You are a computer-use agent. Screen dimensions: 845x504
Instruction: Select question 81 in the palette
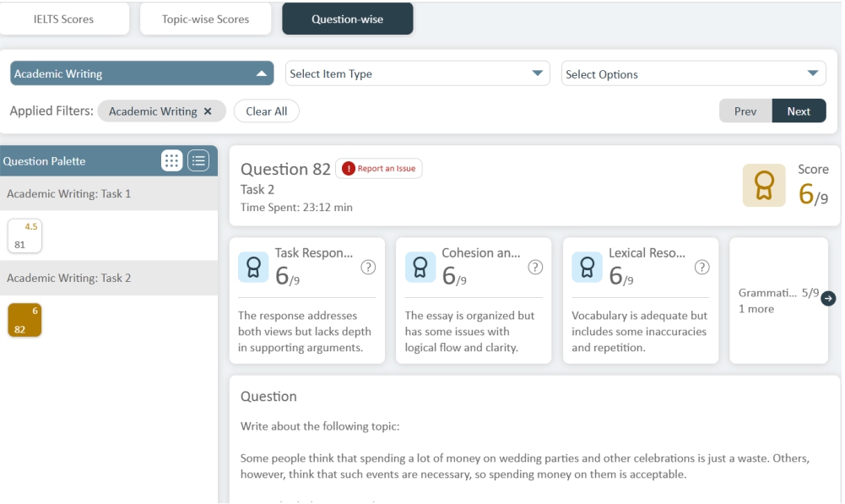24,236
